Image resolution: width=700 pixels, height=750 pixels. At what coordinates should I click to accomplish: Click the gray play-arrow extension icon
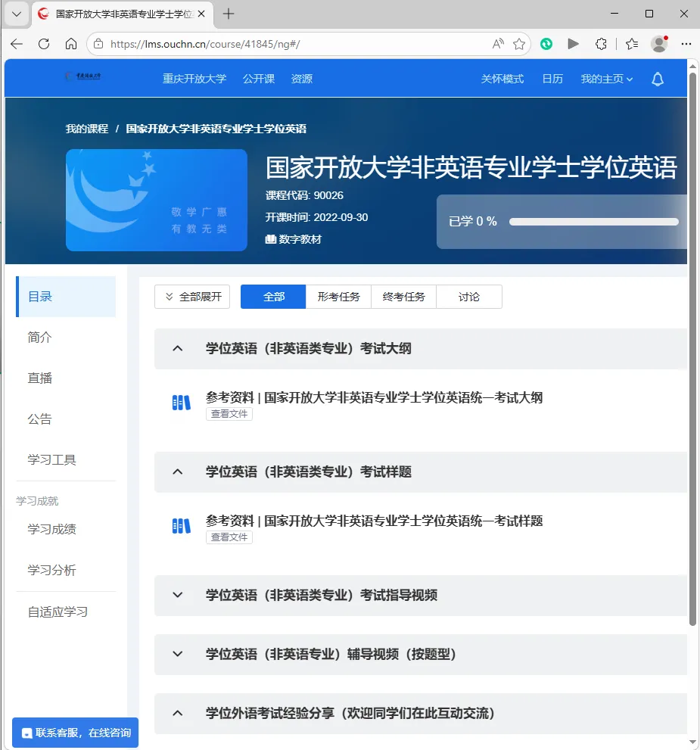click(574, 44)
